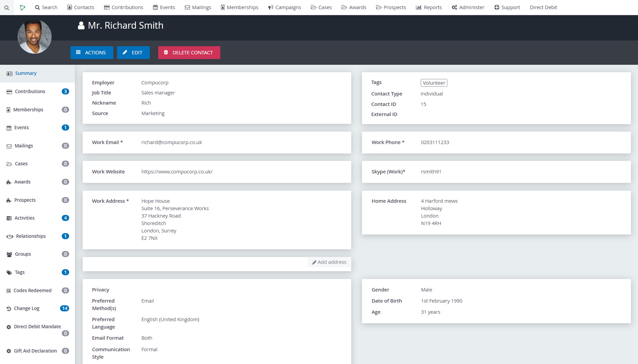
Task: Click the Relationships handshake icon
Action: (x=9, y=236)
